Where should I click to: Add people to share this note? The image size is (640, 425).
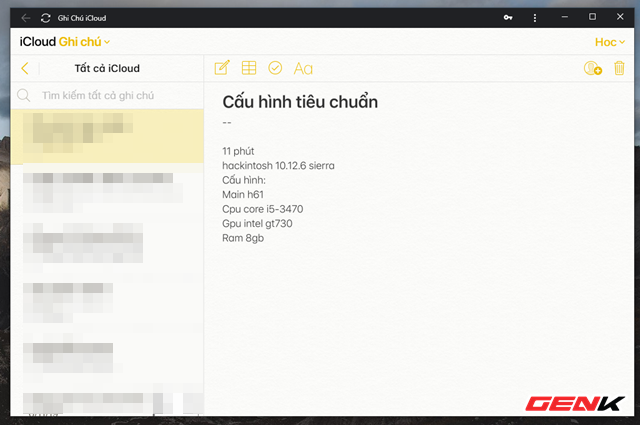pos(593,68)
